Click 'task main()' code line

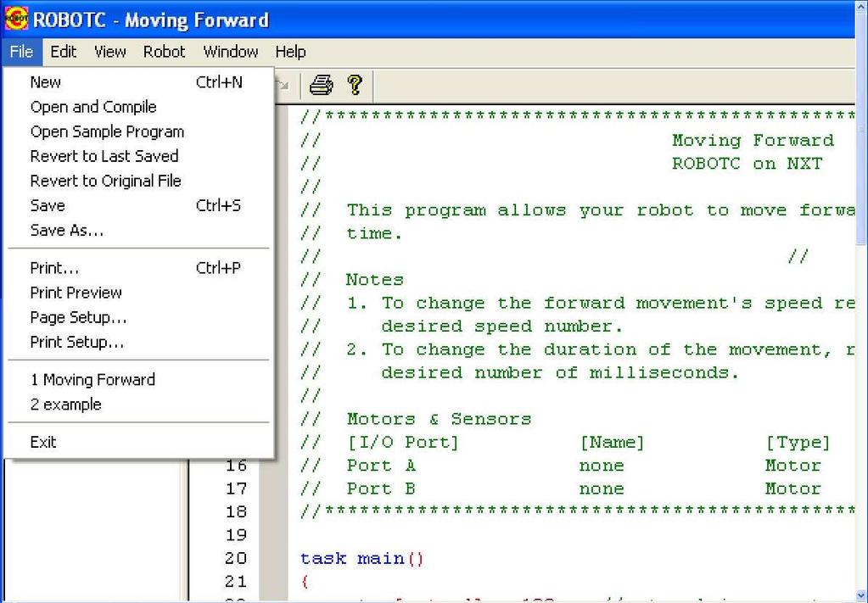[x=362, y=559]
